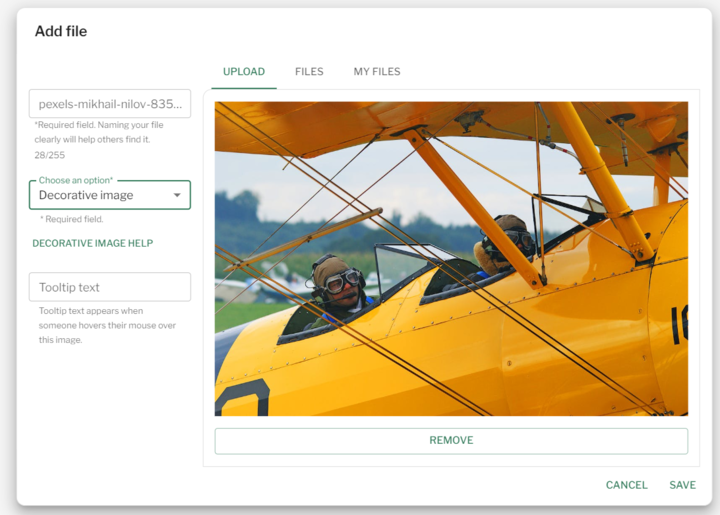Open the Files tab
Image resolution: width=720 pixels, height=515 pixels.
(309, 72)
